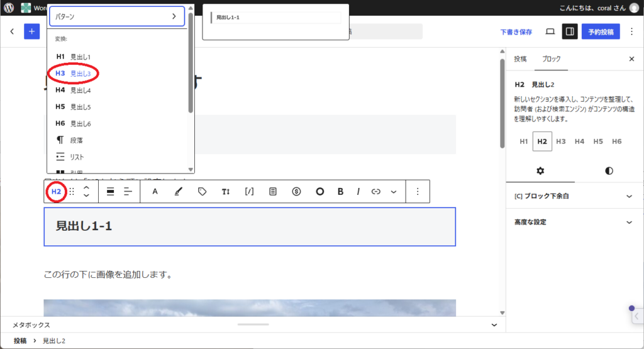Go back with the left arrow icon
Image resolution: width=644 pixels, height=349 pixels.
point(12,31)
